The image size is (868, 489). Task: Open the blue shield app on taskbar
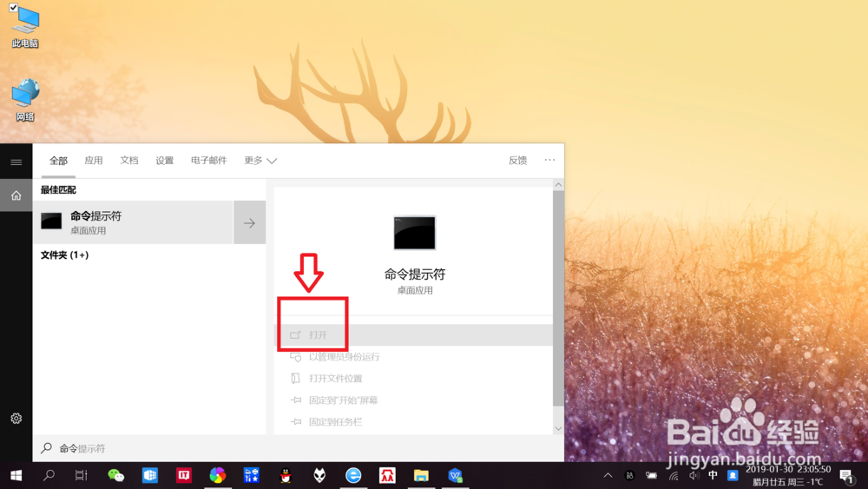click(x=455, y=475)
